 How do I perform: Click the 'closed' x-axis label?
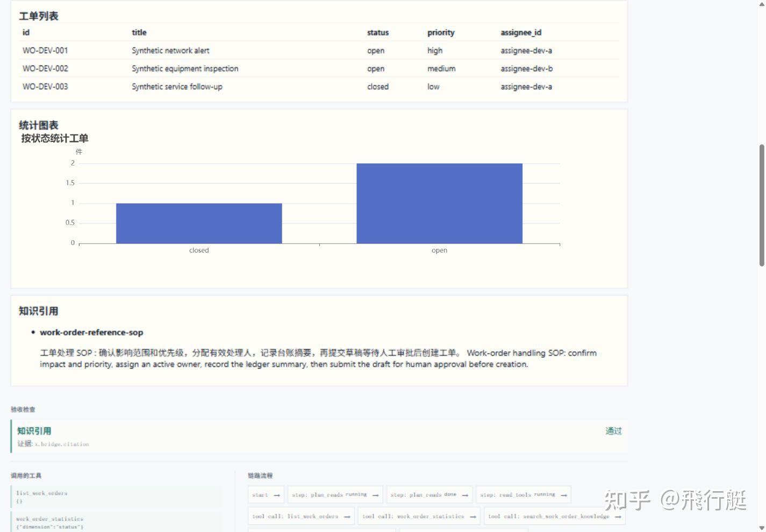(199, 250)
